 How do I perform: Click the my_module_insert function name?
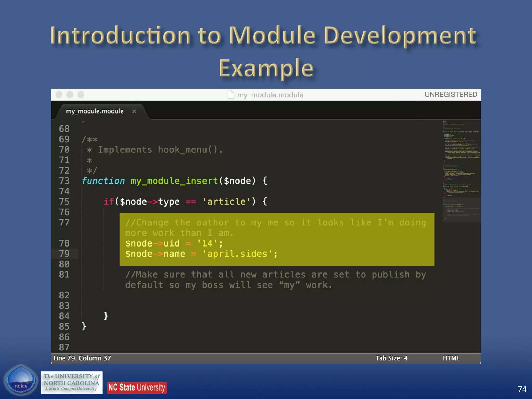point(174,181)
